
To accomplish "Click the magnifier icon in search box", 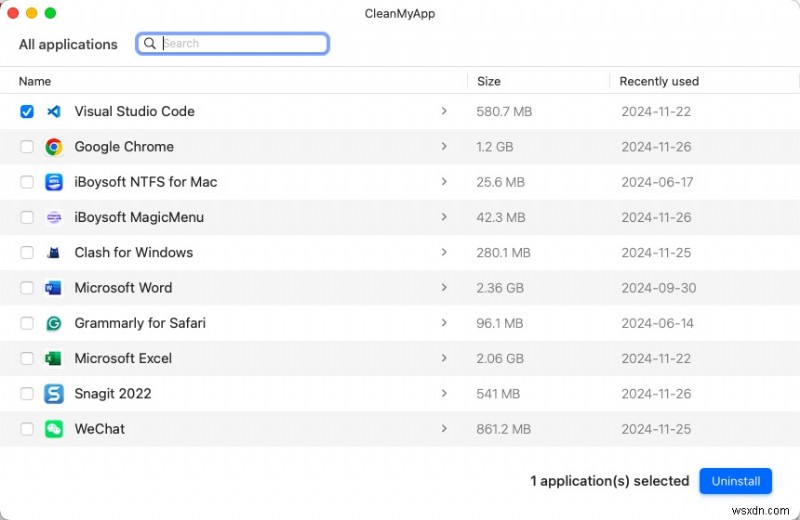I will 149,43.
